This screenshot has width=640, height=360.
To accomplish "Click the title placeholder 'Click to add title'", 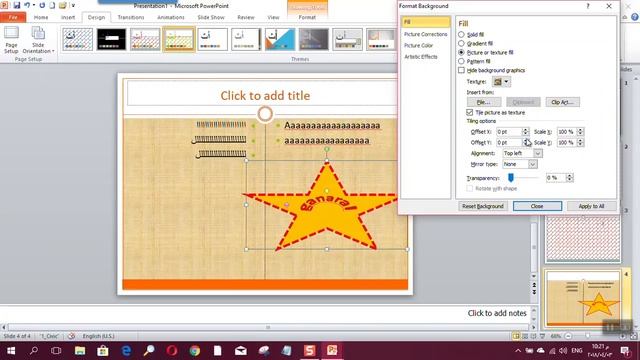I will pos(265,96).
